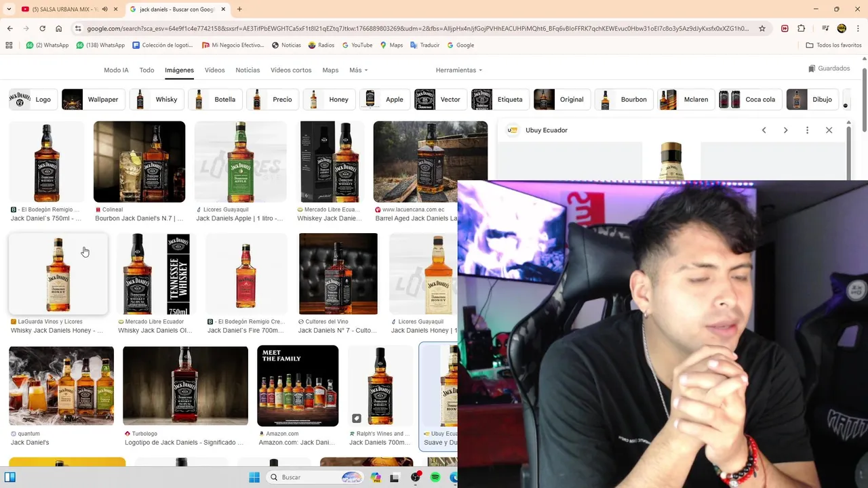Open the Turbologo Jack Daniels logo thumbnail
The width and height of the screenshot is (868, 488).
185,386
